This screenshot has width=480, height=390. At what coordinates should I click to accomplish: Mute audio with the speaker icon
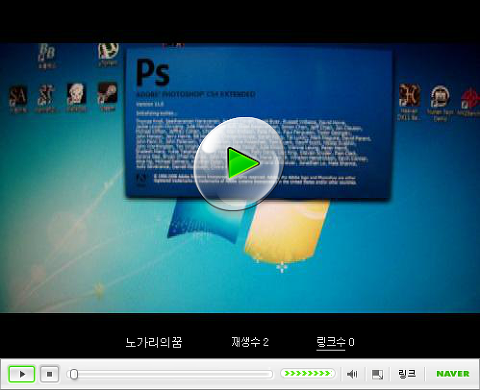(352, 374)
